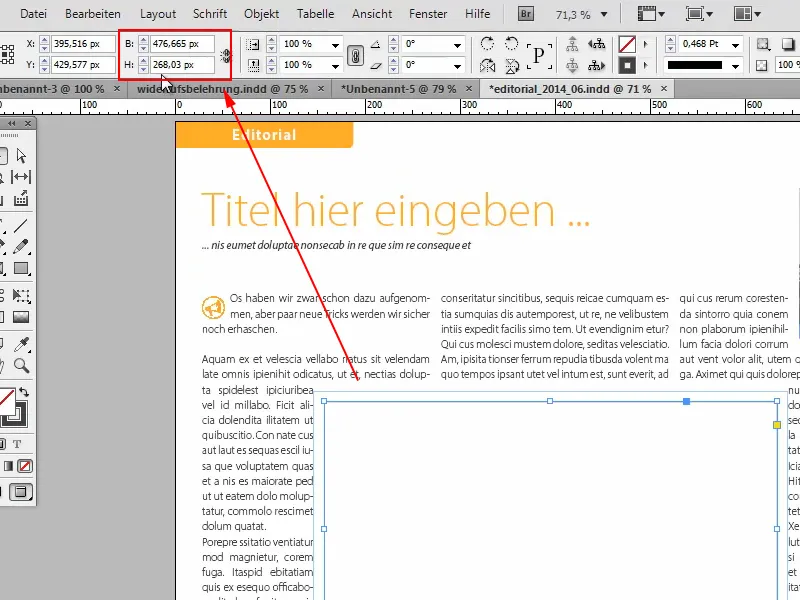Viewport: 800px width, 600px height.
Task: Open shear angle dropdown
Action: point(457,65)
